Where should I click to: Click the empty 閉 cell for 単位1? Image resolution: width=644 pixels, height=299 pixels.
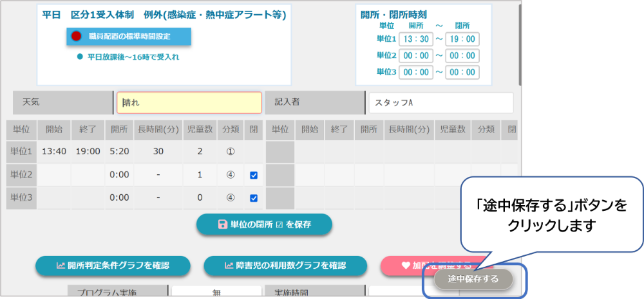point(254,152)
